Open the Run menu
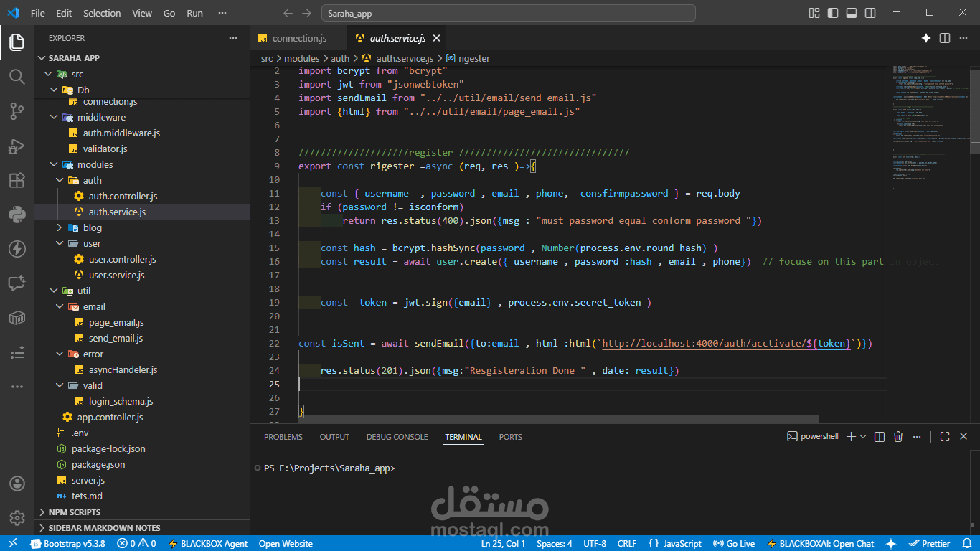The image size is (980, 551). [194, 13]
